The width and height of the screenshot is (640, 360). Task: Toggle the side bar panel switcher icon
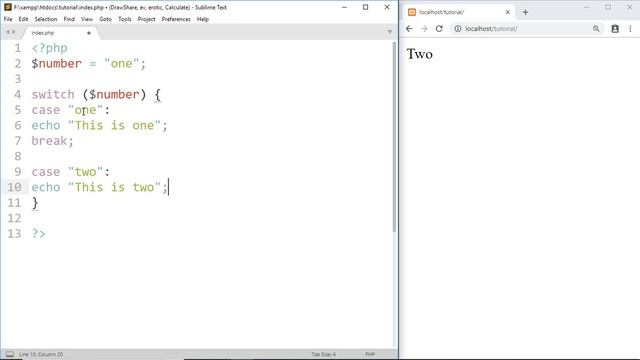click(10, 354)
